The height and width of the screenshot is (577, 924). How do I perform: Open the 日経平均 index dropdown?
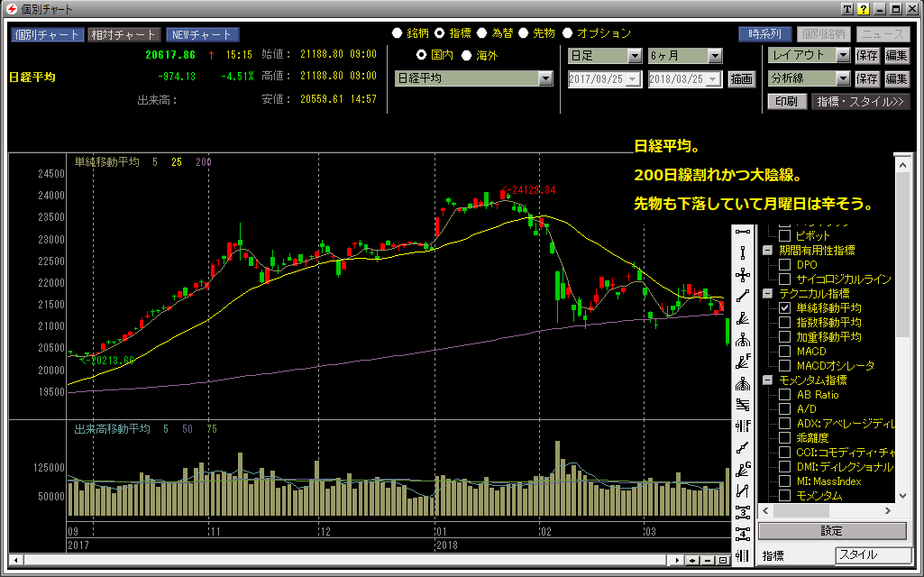(x=545, y=78)
